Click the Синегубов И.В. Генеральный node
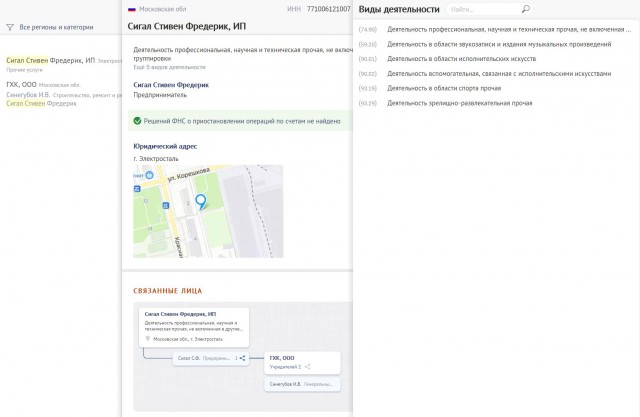 302,384
